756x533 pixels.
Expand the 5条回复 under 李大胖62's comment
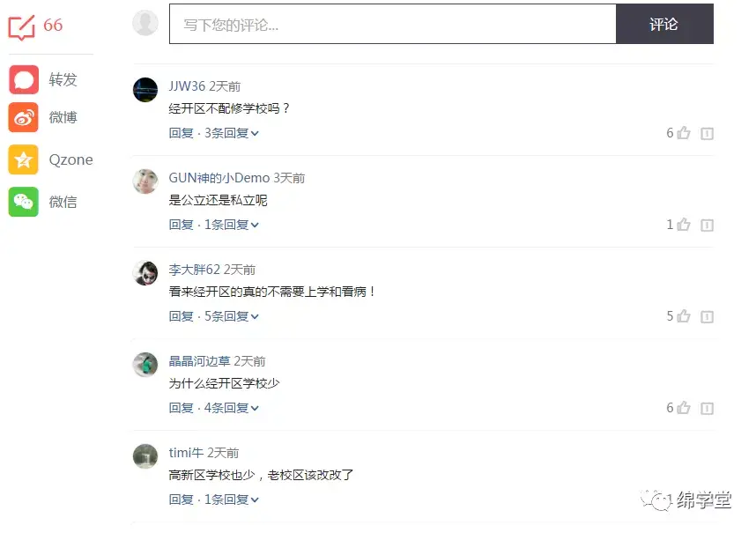tap(232, 316)
